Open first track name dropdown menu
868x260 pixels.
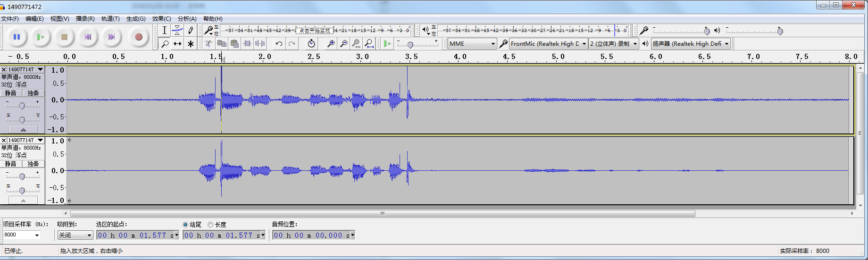click(26, 69)
